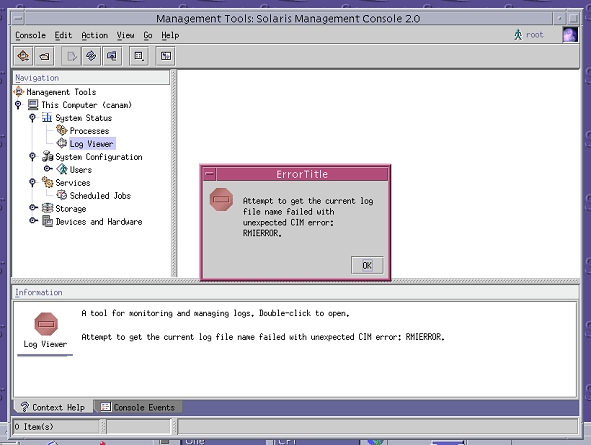This screenshot has height=445, width=591.
Task: Open the Action menu
Action: (x=95, y=35)
